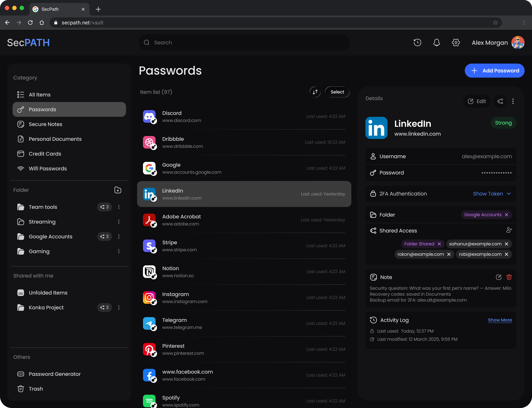Click the Search input field
Screen dimensions: 532x408
point(244,42)
